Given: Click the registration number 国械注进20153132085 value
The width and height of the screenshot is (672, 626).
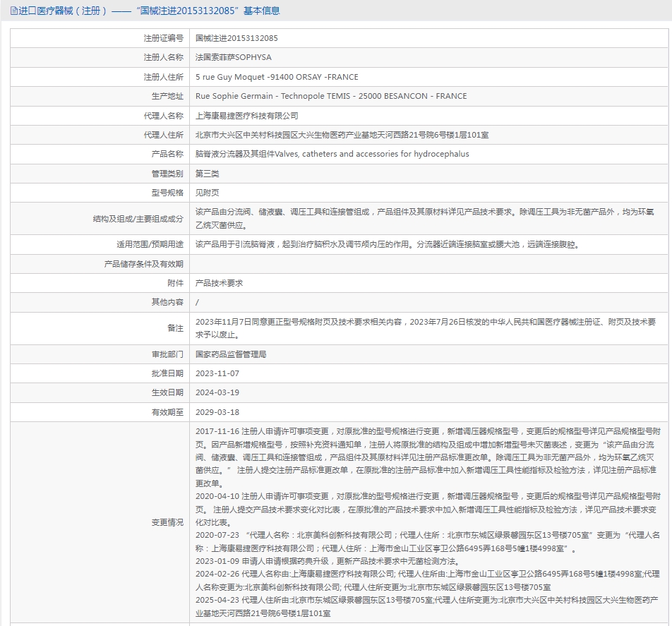Looking at the screenshot, I should coord(236,38).
